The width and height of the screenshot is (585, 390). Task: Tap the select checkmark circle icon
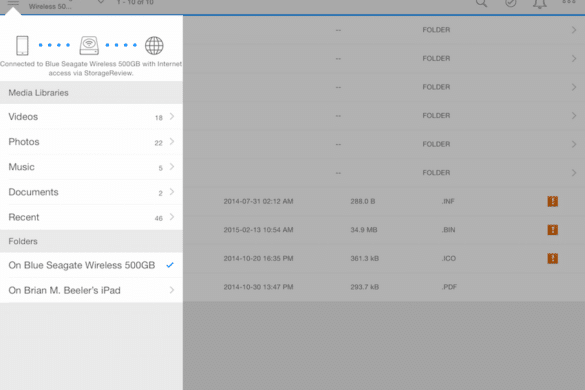click(x=510, y=3)
